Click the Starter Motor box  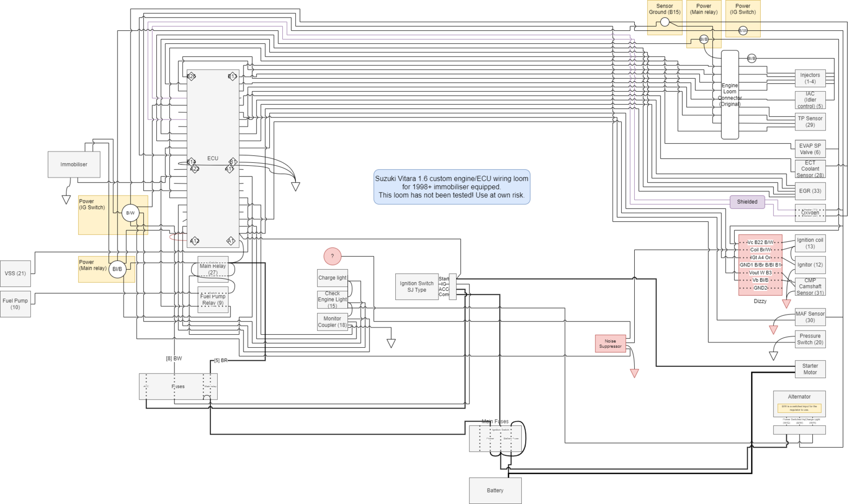(810, 369)
